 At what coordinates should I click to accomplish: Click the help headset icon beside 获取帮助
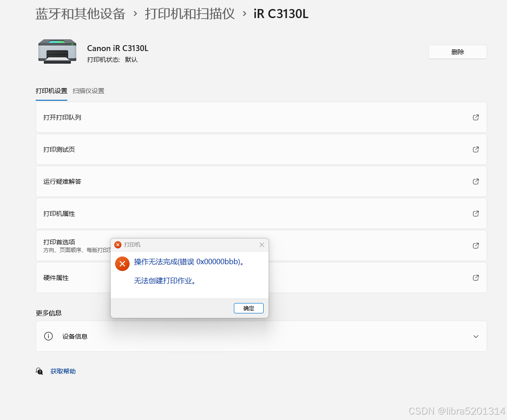pos(39,371)
